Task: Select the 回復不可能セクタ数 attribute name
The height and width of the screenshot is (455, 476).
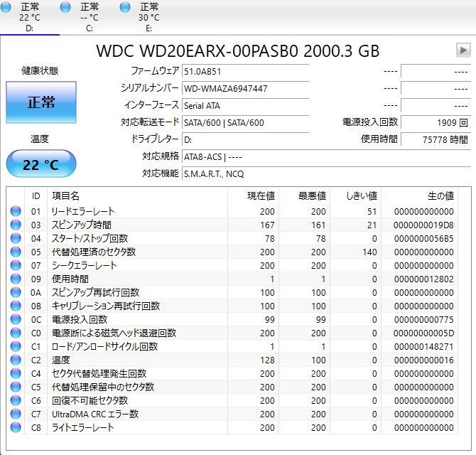Action: point(90,400)
